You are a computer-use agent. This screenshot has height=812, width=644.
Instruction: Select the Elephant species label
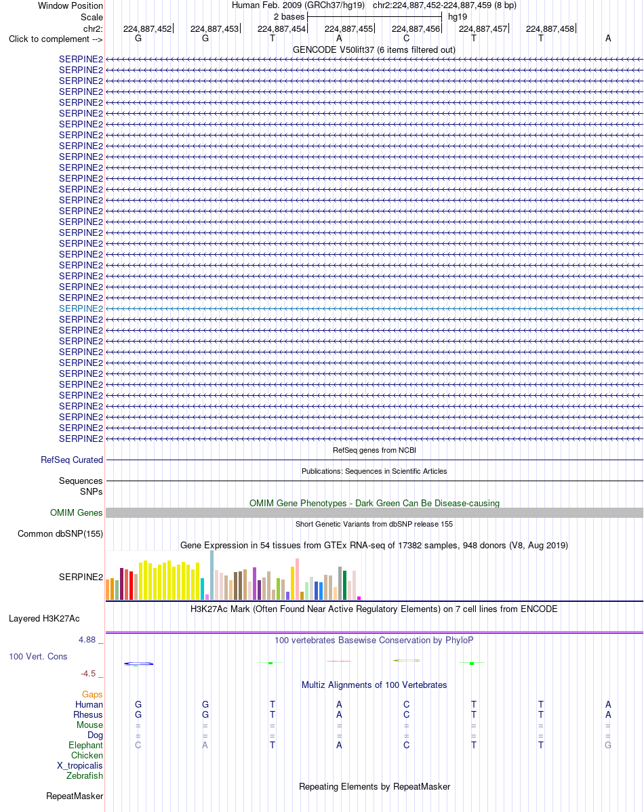click(86, 746)
